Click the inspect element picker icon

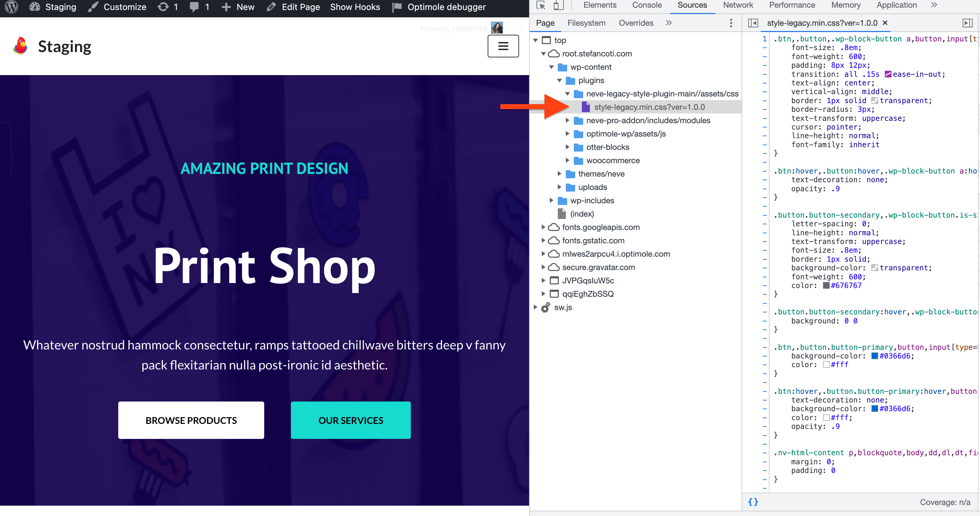[x=540, y=5]
